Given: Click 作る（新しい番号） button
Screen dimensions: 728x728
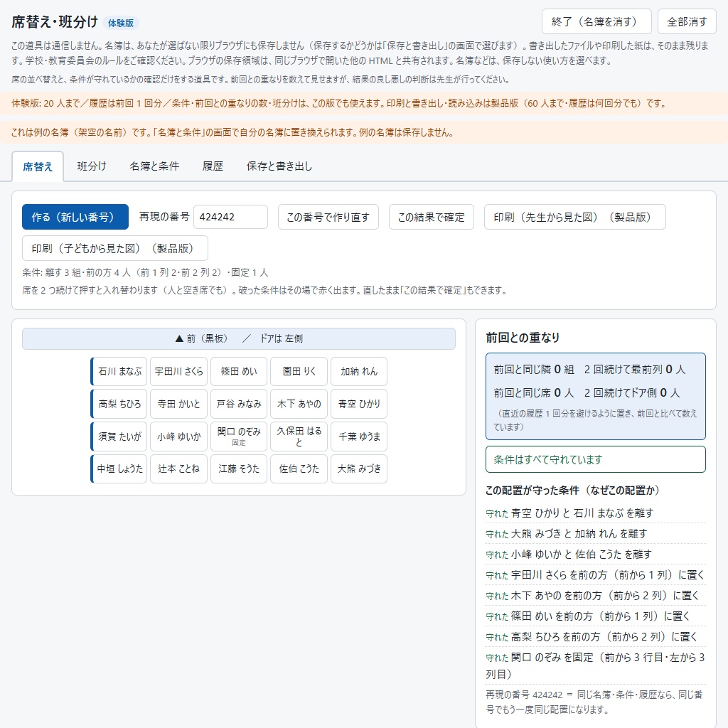Looking at the screenshot, I should tap(75, 217).
